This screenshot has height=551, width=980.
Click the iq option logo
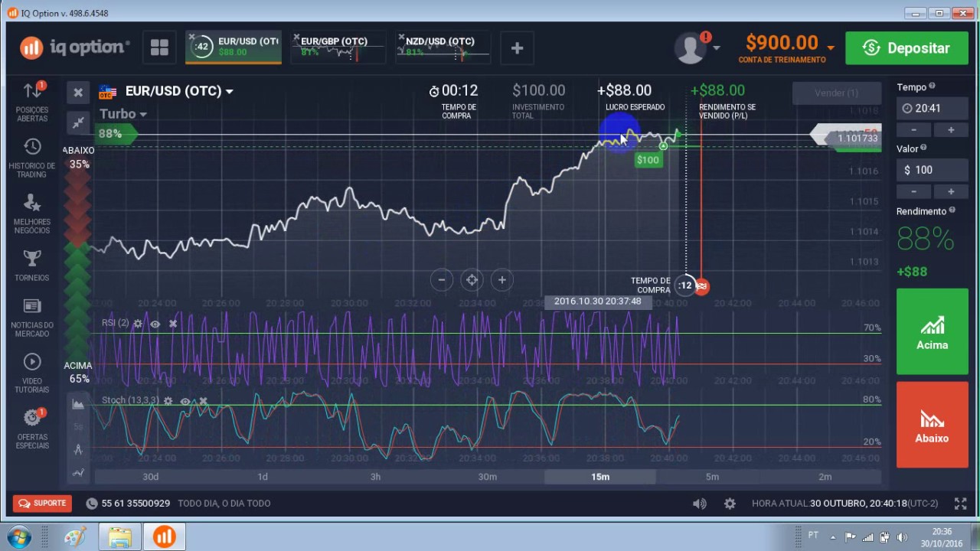click(75, 47)
